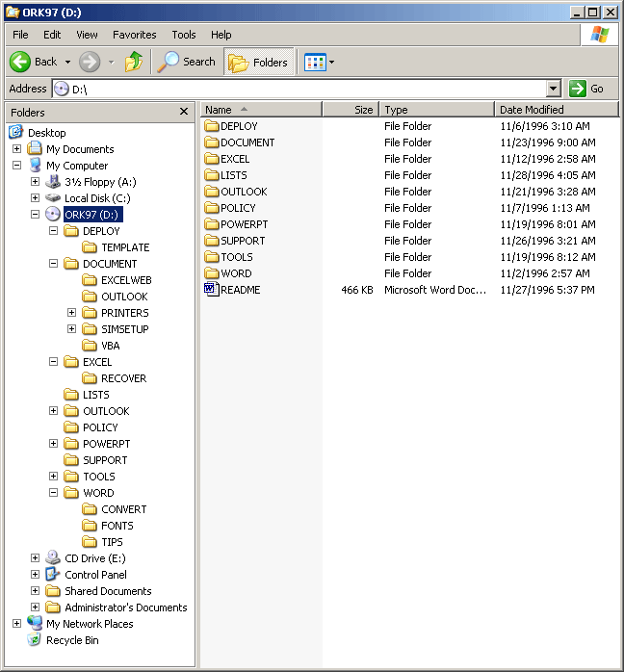Select EXCELWEB folder in tree
This screenshot has width=624, height=672.
coord(117,280)
